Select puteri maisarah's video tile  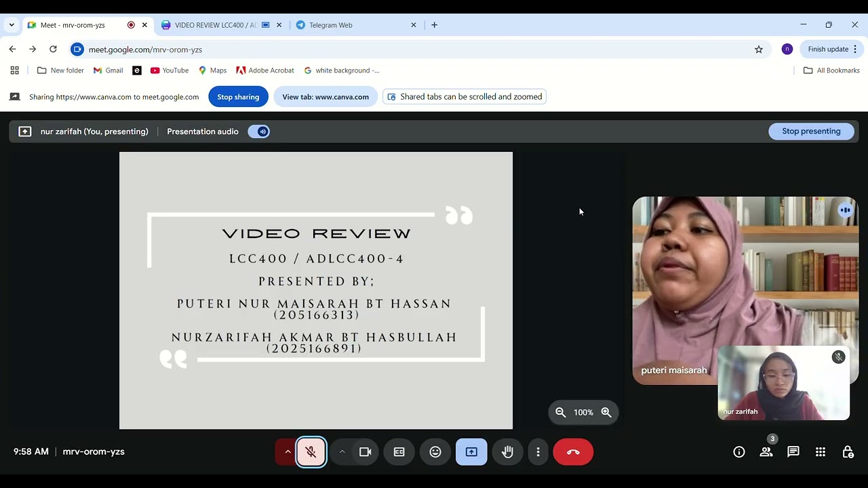[x=745, y=290]
